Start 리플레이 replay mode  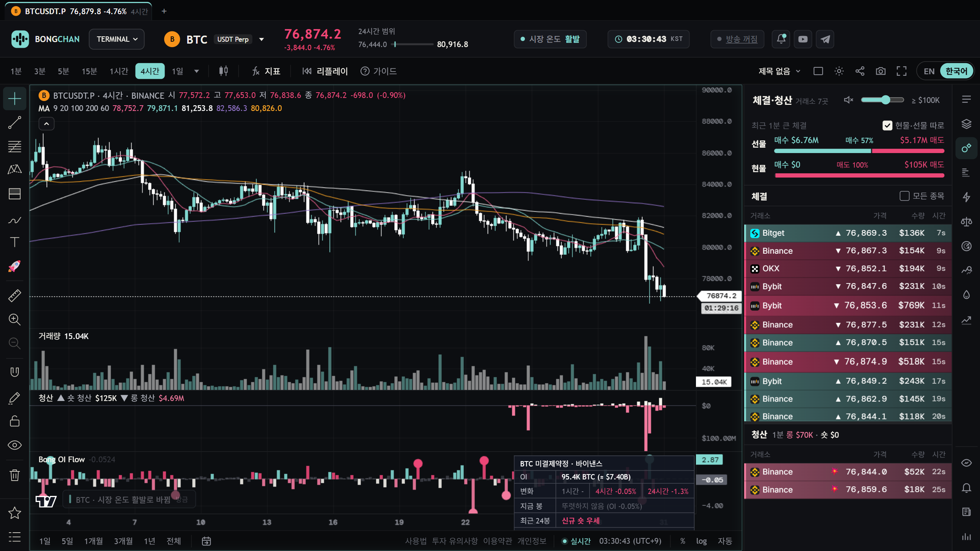tap(325, 71)
